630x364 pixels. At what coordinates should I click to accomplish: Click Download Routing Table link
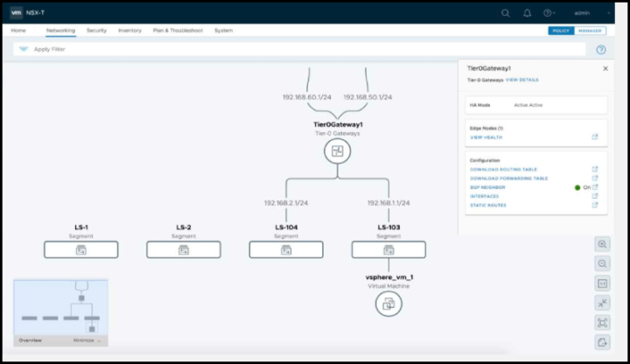click(503, 170)
